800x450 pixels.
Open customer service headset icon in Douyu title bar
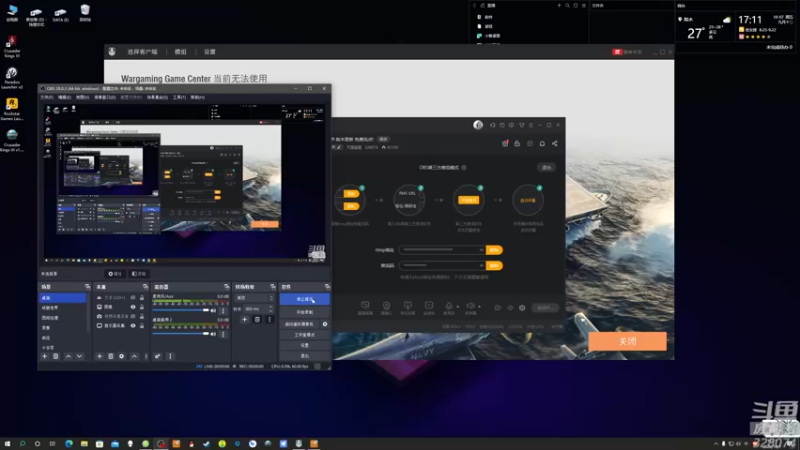(492, 125)
